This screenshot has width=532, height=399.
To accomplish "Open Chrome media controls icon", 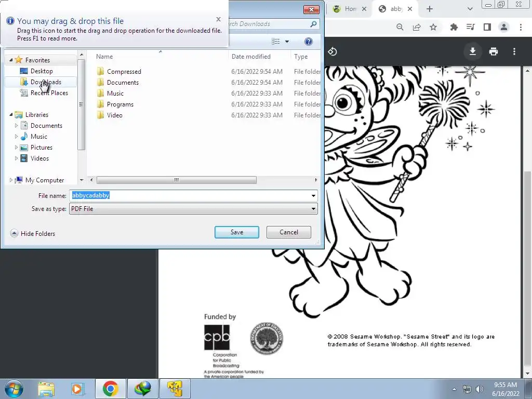I will [x=470, y=27].
